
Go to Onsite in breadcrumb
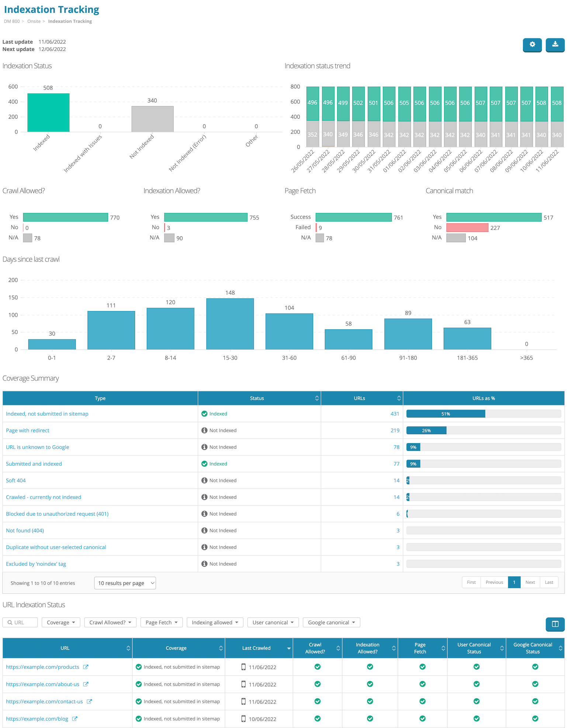[34, 21]
